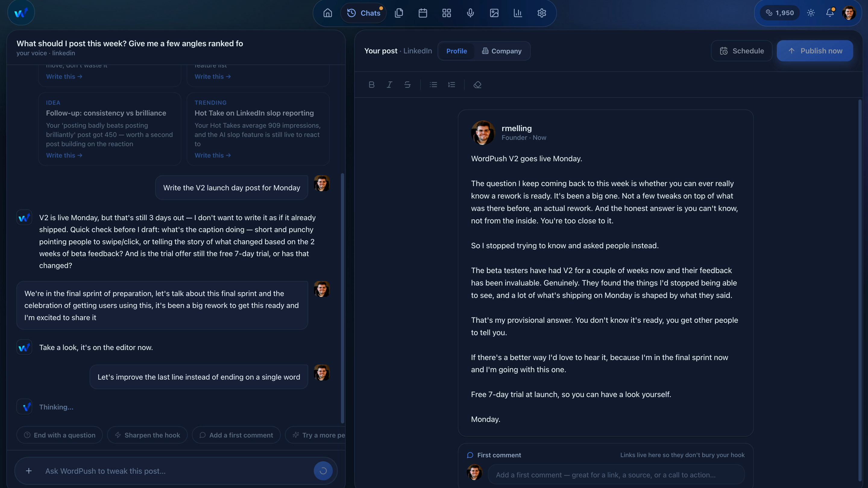Insert a bulleted list
This screenshot has height=488, width=868.
[x=434, y=85]
